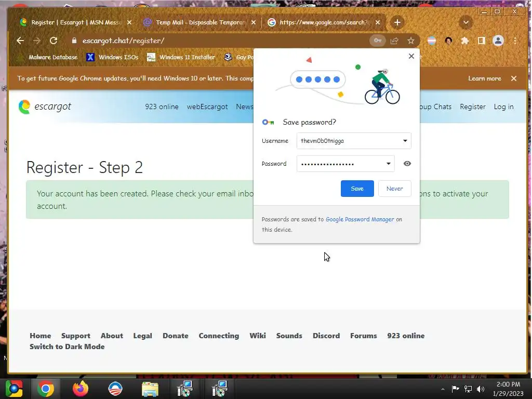
Task: Open the Malware Database bookmark
Action: coord(48,57)
